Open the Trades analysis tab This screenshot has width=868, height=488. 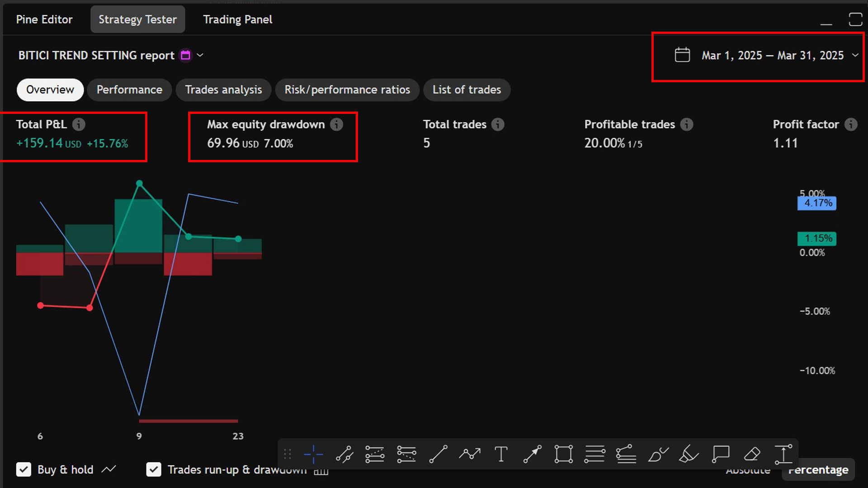[x=223, y=89]
